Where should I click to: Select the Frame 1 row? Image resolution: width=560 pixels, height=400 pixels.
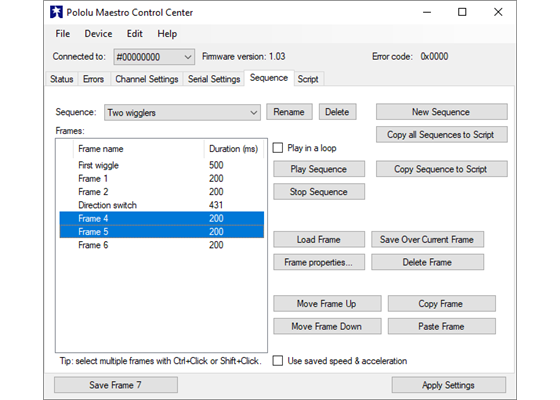pos(161,179)
